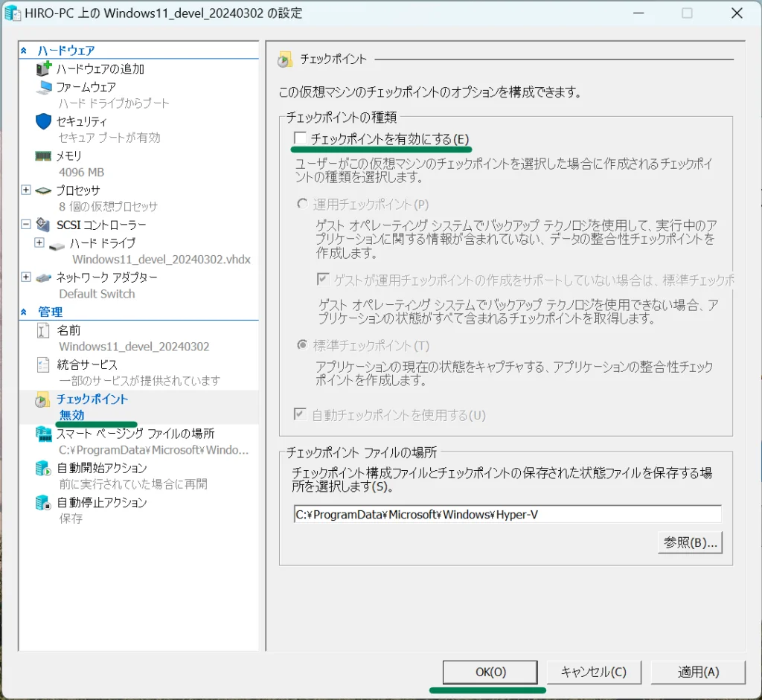This screenshot has width=762, height=700.
Task: Open the Smart Paging file location icon
Action: pos(44,434)
